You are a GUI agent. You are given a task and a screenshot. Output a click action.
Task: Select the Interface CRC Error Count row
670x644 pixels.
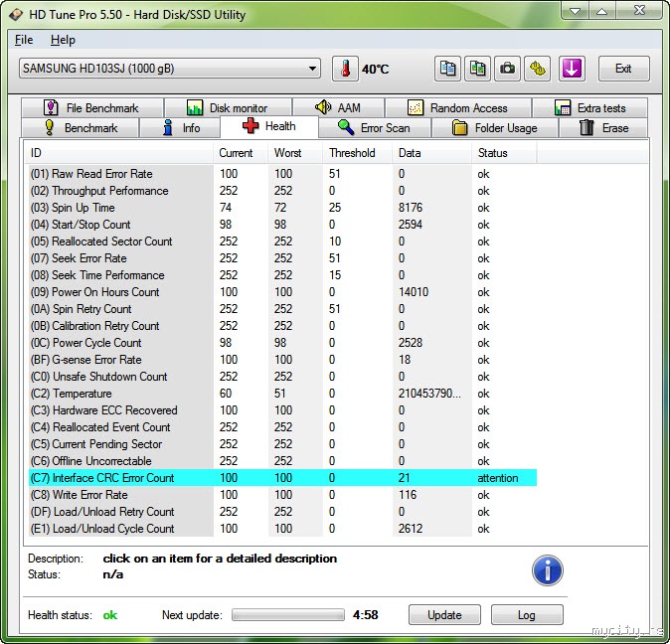(283, 478)
